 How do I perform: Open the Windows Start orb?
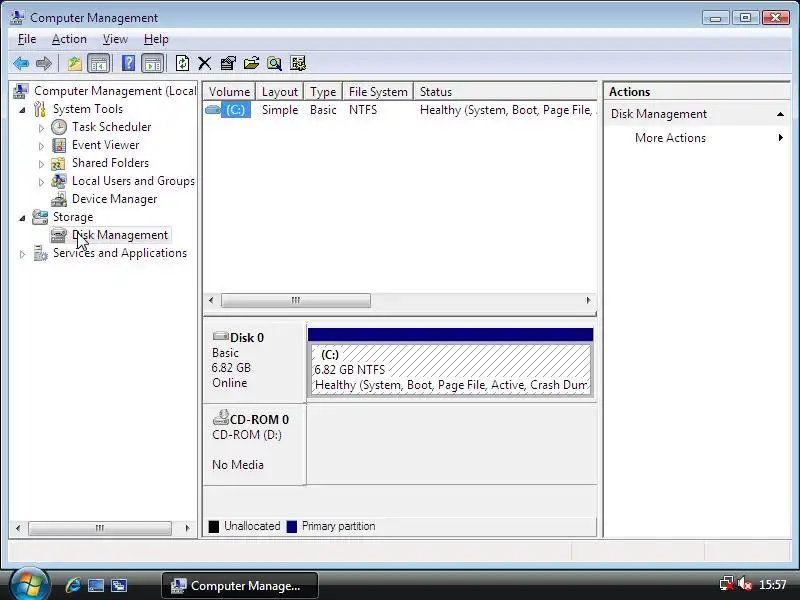click(29, 584)
